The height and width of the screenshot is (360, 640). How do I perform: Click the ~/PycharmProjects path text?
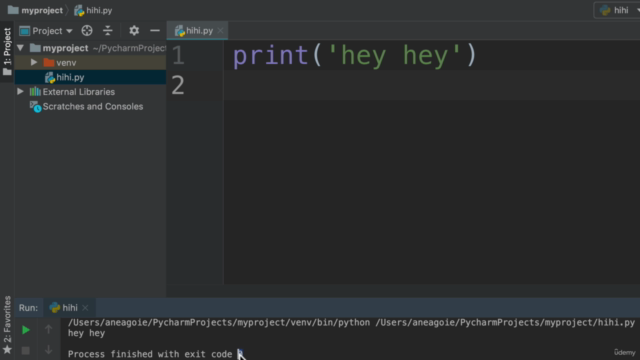(129, 48)
